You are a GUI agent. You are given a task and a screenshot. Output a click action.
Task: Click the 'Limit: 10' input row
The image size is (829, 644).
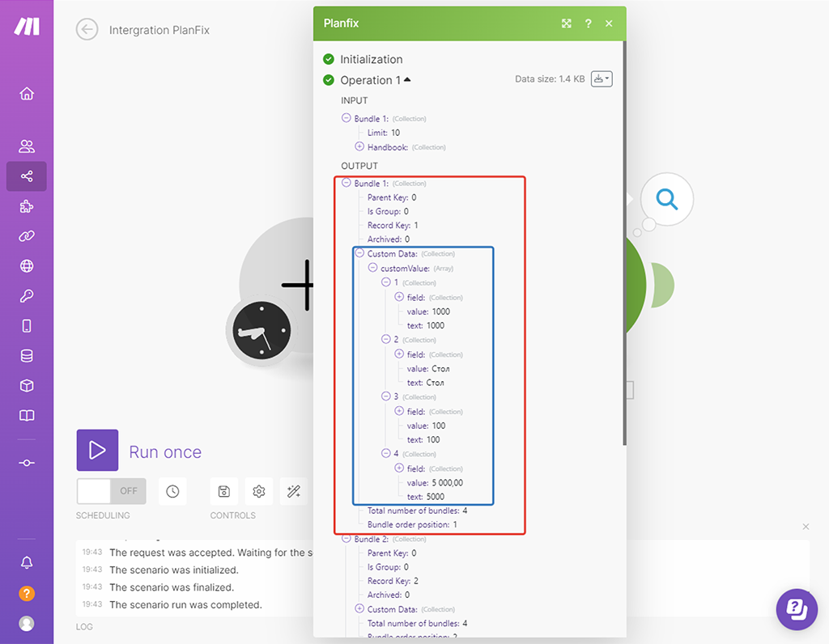point(384,133)
